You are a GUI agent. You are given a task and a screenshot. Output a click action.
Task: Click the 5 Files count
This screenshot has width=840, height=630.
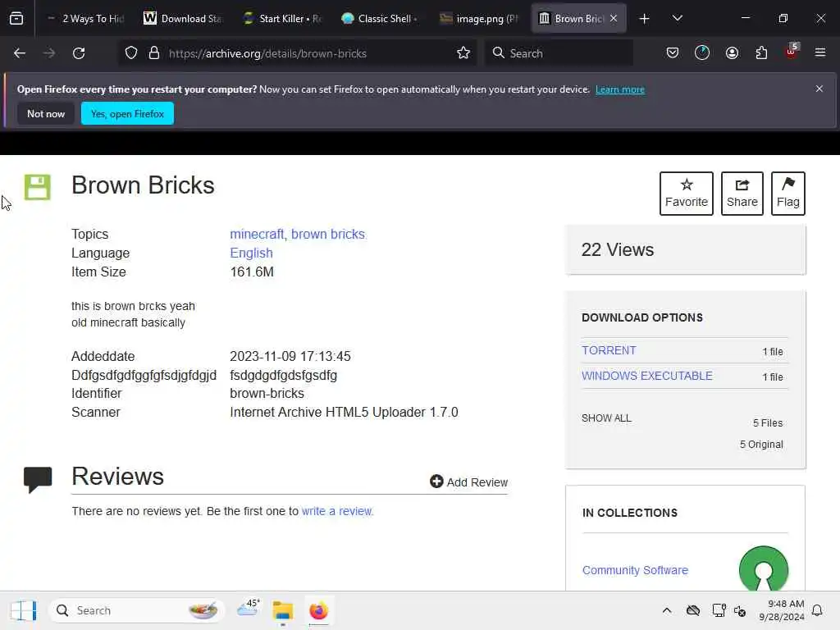[x=768, y=422]
